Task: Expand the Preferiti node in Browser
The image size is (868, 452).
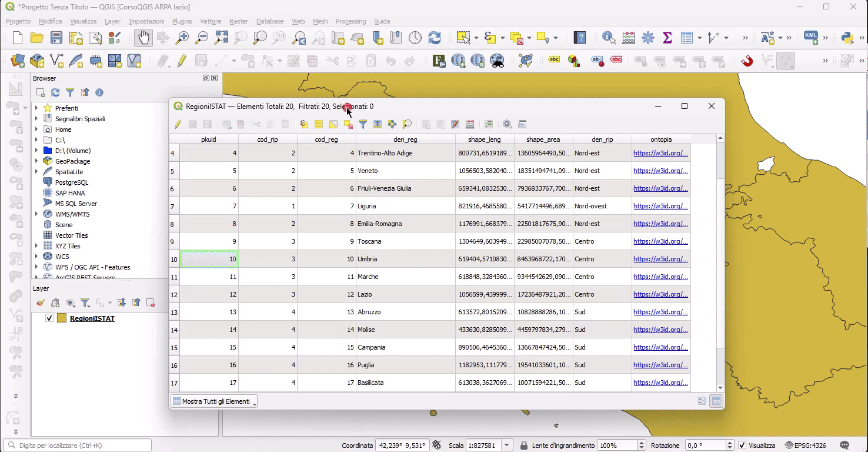Action: (36, 108)
